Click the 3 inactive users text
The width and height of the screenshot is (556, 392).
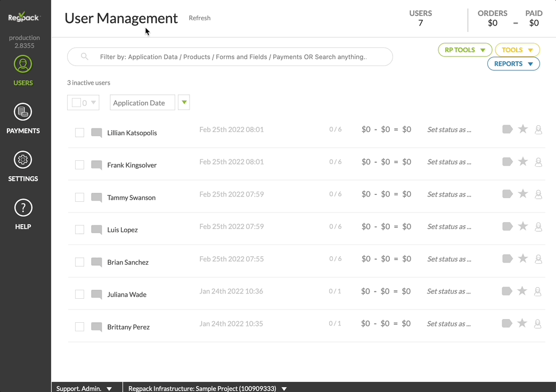tap(88, 83)
